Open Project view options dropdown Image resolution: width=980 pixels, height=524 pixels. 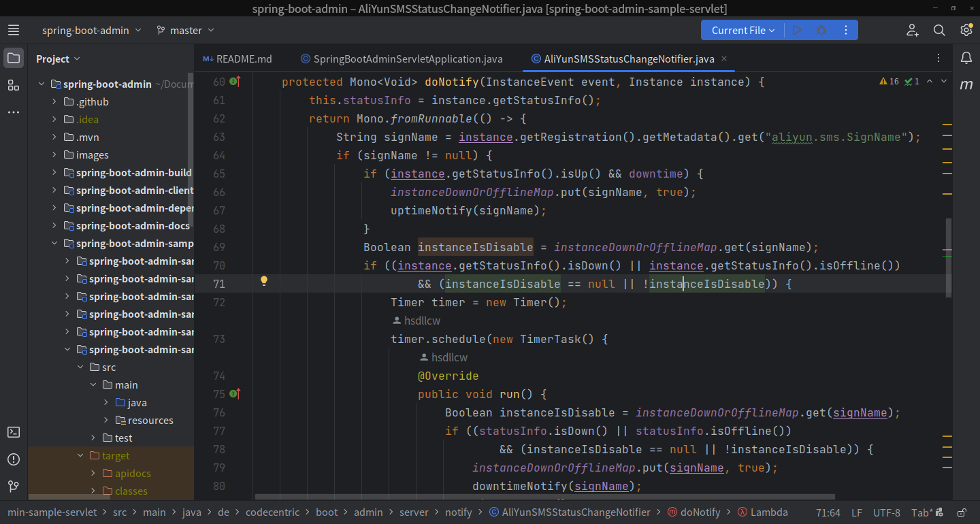[59, 59]
